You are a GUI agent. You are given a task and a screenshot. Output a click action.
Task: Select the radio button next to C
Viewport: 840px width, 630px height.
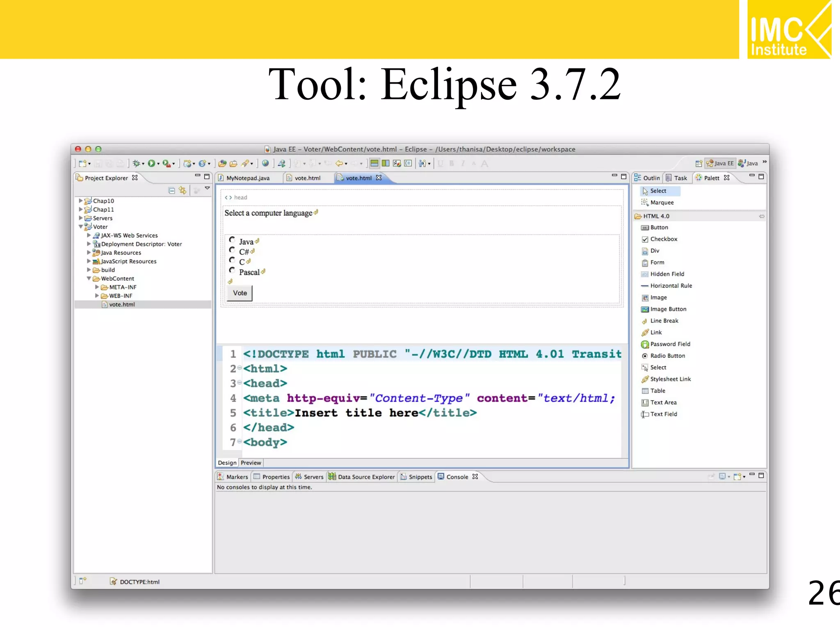[232, 260]
